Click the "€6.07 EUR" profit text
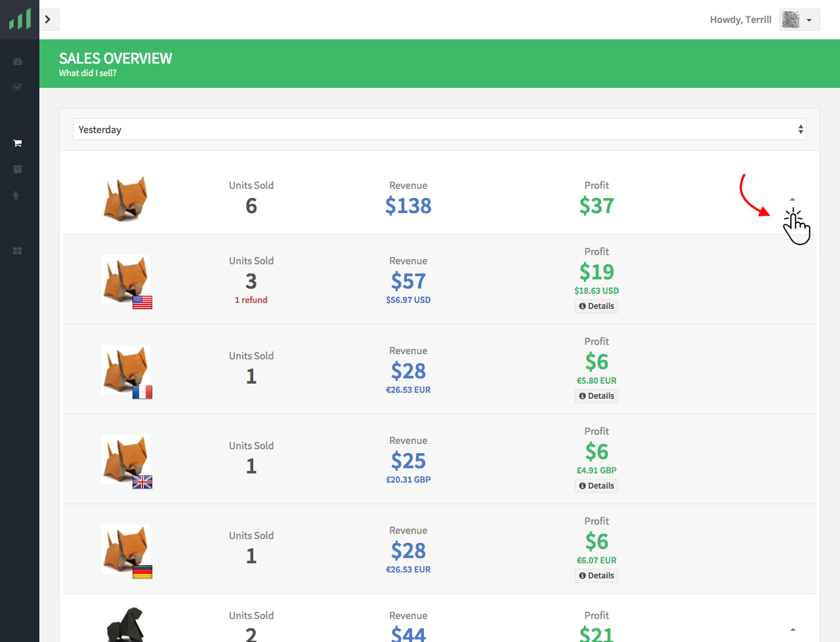Image resolution: width=840 pixels, height=642 pixels. pos(597,560)
